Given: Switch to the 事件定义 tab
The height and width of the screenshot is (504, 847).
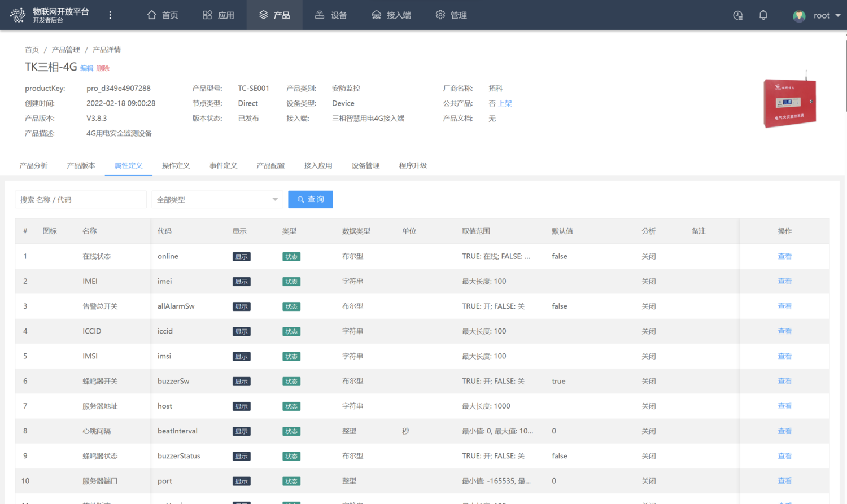Looking at the screenshot, I should [x=223, y=165].
